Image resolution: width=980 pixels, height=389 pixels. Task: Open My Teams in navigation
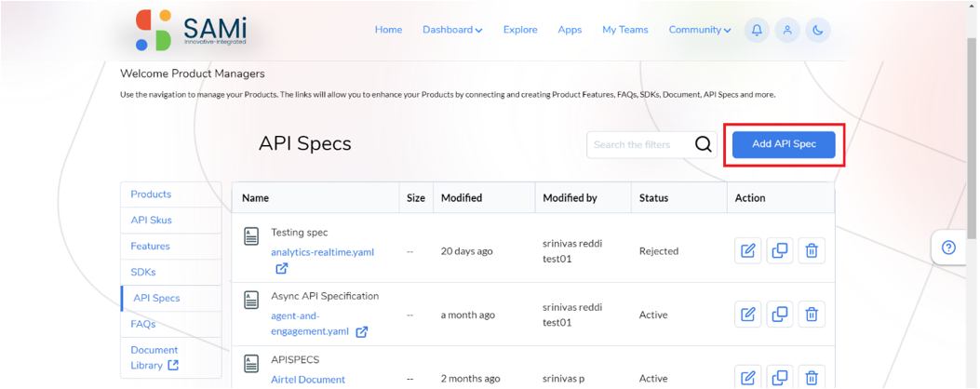(625, 30)
